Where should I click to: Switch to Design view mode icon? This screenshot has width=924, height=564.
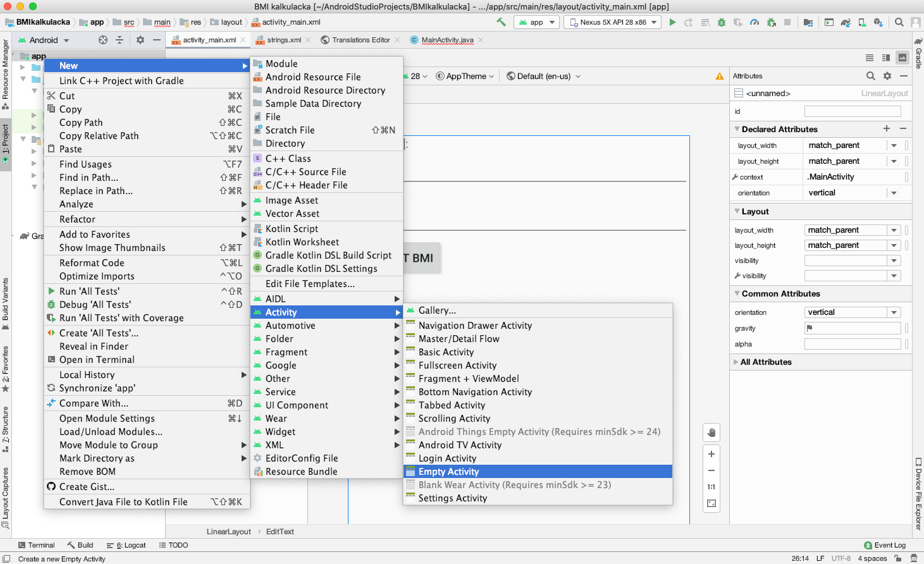pyautogui.click(x=902, y=58)
